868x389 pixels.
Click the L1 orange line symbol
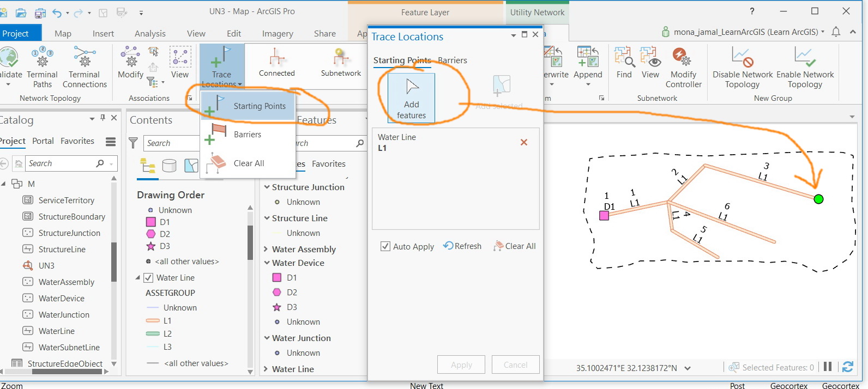tap(153, 320)
